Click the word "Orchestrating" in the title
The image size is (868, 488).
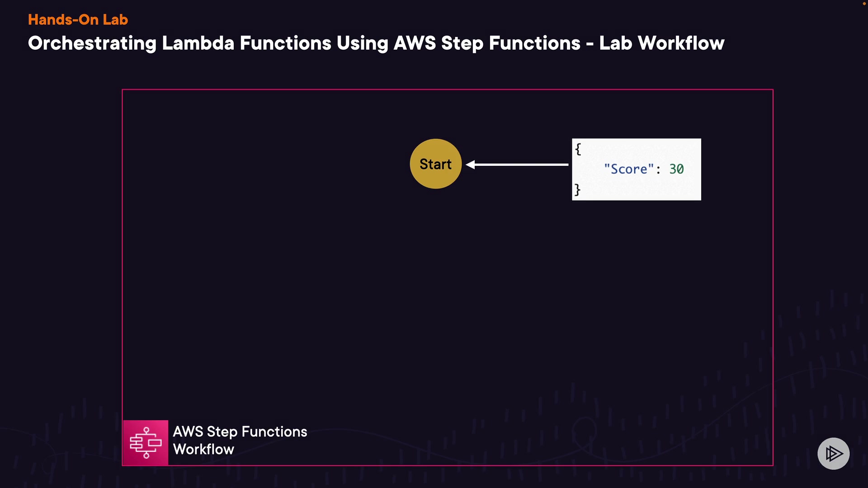coord(92,43)
